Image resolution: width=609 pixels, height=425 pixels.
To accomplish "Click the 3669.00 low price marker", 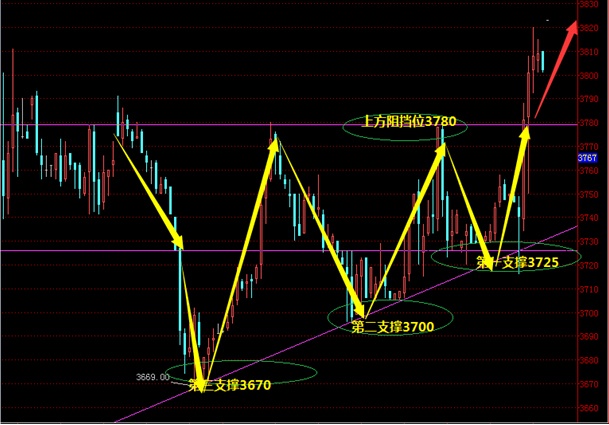I will (152, 377).
